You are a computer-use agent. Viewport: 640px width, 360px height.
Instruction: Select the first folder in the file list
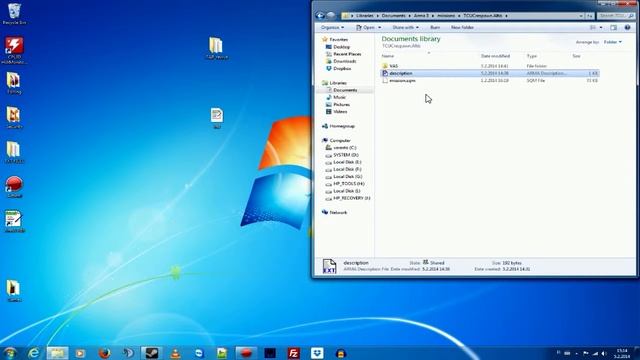pyautogui.click(x=490, y=66)
